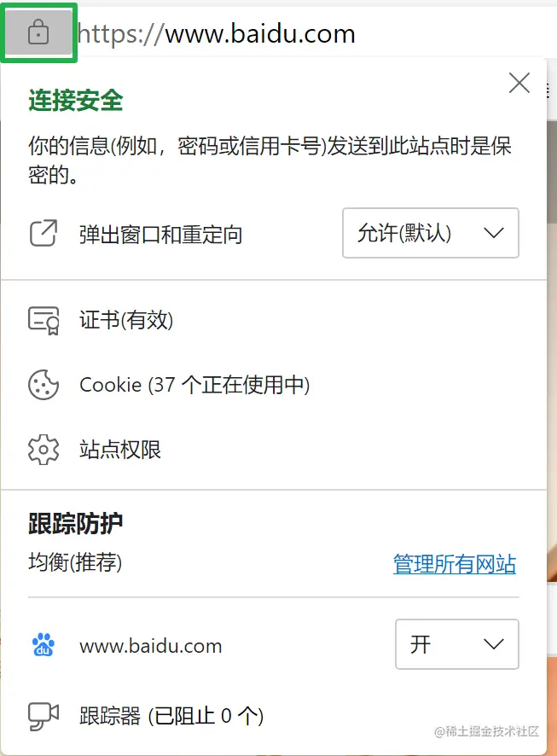Click the pop-up and redirect icon
The height and width of the screenshot is (756, 557).
click(x=44, y=233)
